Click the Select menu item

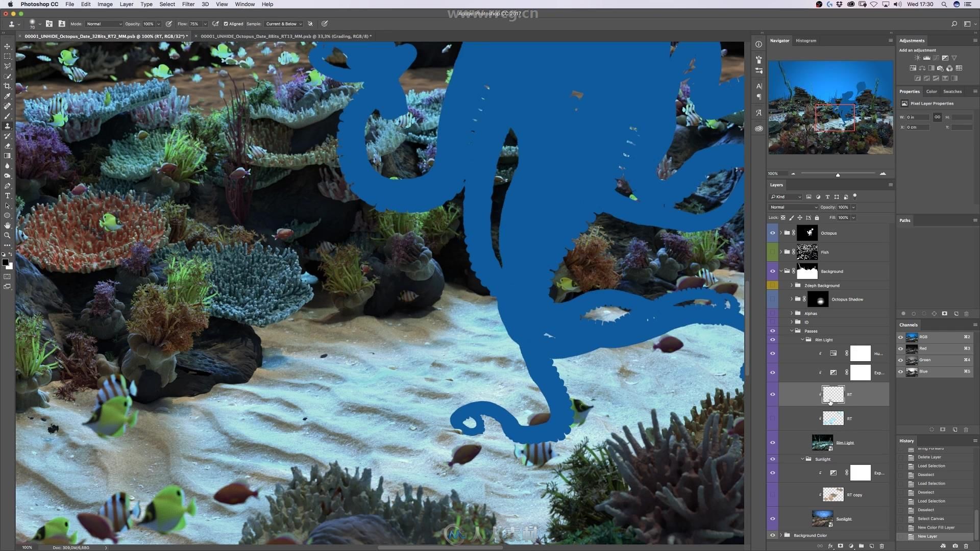coord(166,4)
